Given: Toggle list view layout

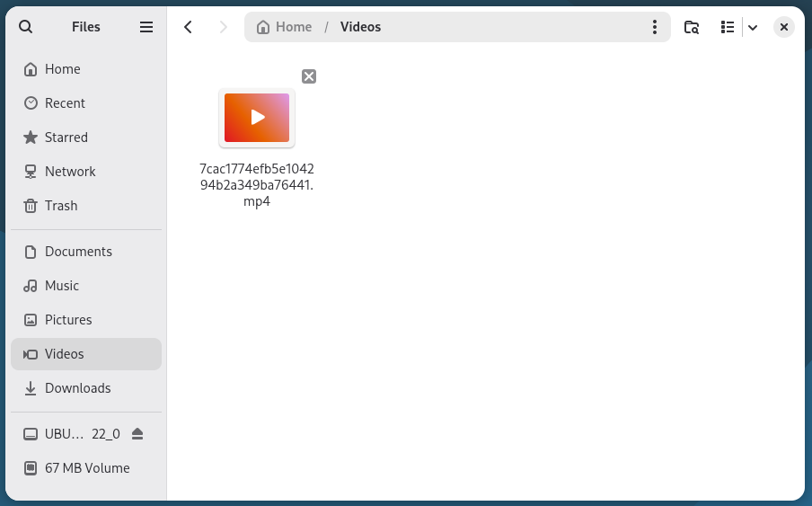Looking at the screenshot, I should tap(728, 27).
